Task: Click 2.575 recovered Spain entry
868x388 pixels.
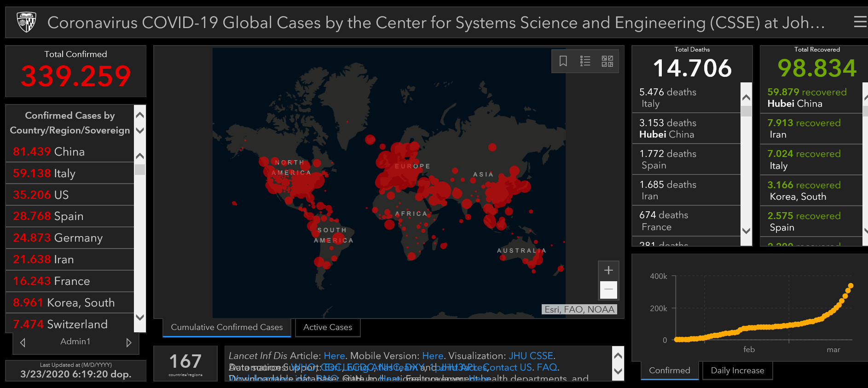Action: click(811, 221)
